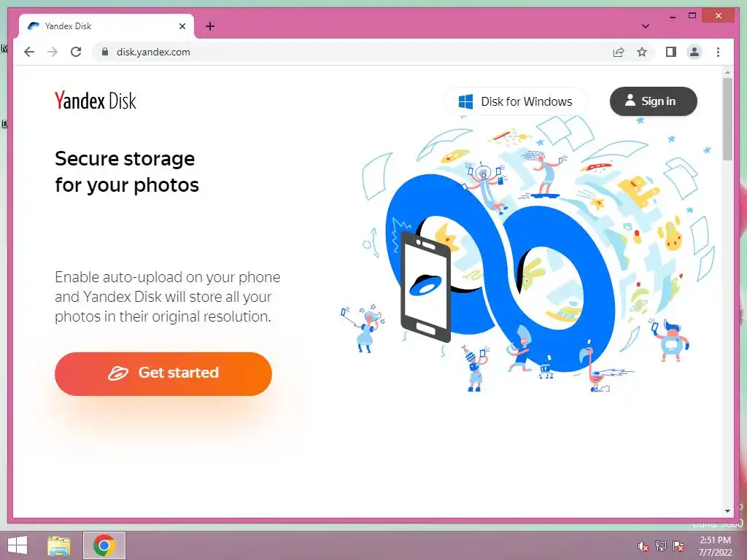747x560 pixels.
Task: Go back using the browser back arrow
Action: click(x=29, y=52)
